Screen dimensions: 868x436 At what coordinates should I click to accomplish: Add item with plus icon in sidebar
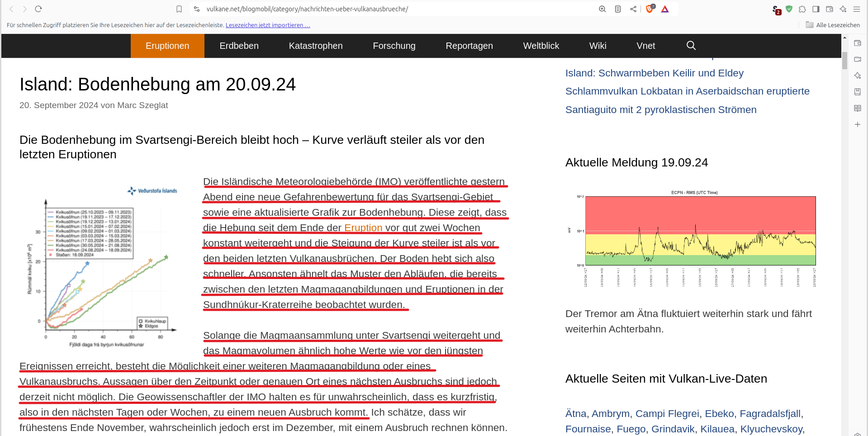click(x=858, y=124)
